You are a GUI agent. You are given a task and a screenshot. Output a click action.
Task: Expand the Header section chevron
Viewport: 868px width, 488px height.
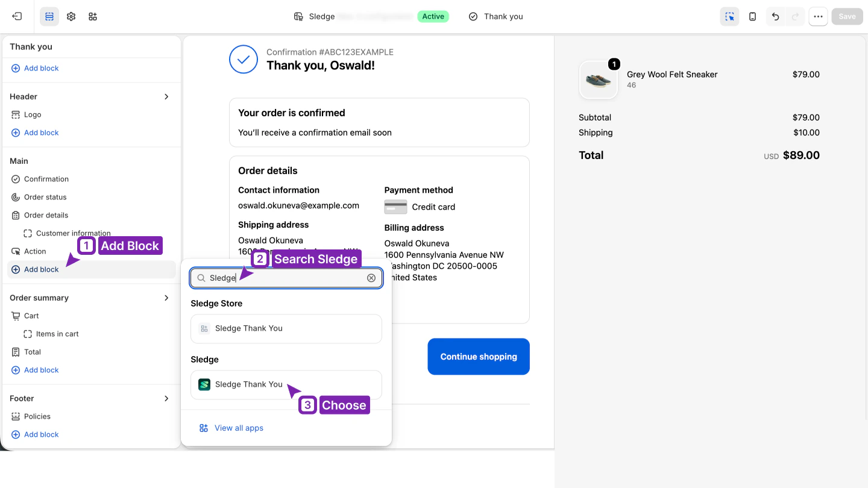(x=166, y=96)
